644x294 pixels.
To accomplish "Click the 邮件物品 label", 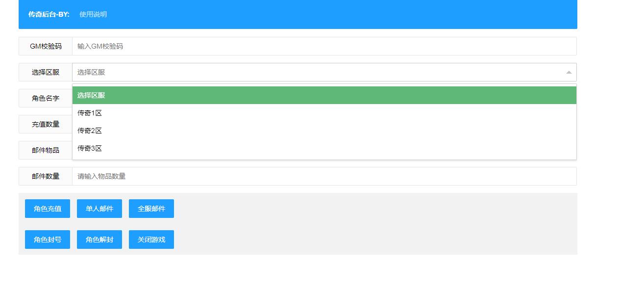I will tap(46, 150).
